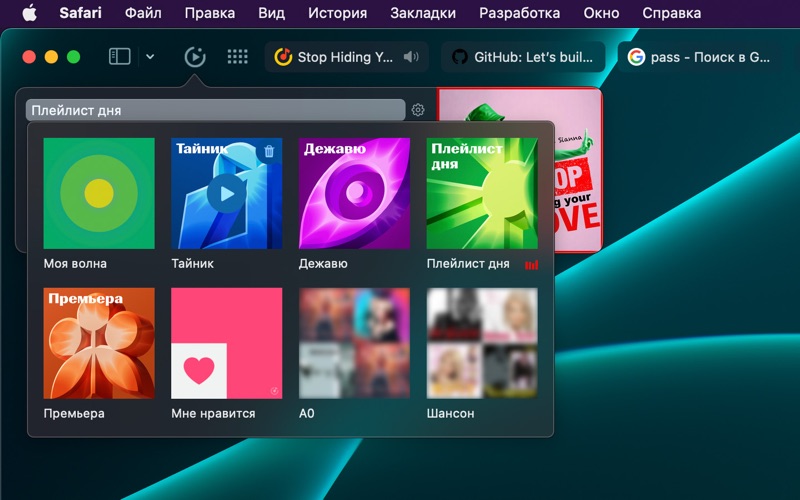The width and height of the screenshot is (800, 500).
Task: Open the Премьера playlist cover
Action: coord(99,343)
